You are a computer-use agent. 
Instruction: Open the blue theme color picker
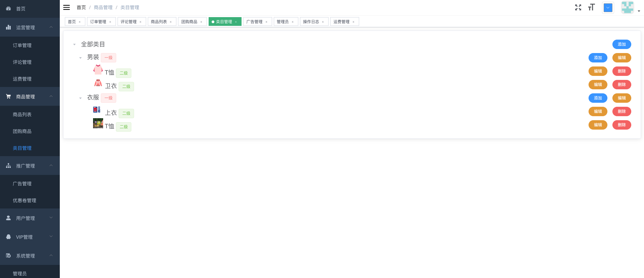point(608,8)
